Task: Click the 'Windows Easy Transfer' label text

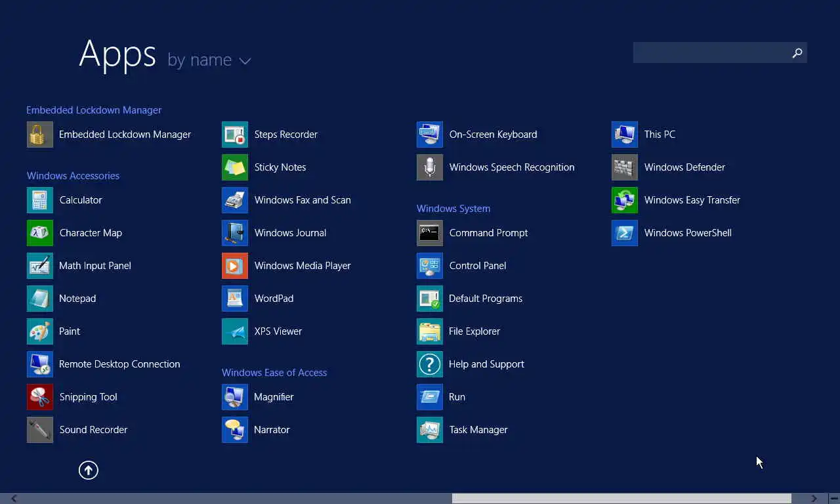Action: 692,200
